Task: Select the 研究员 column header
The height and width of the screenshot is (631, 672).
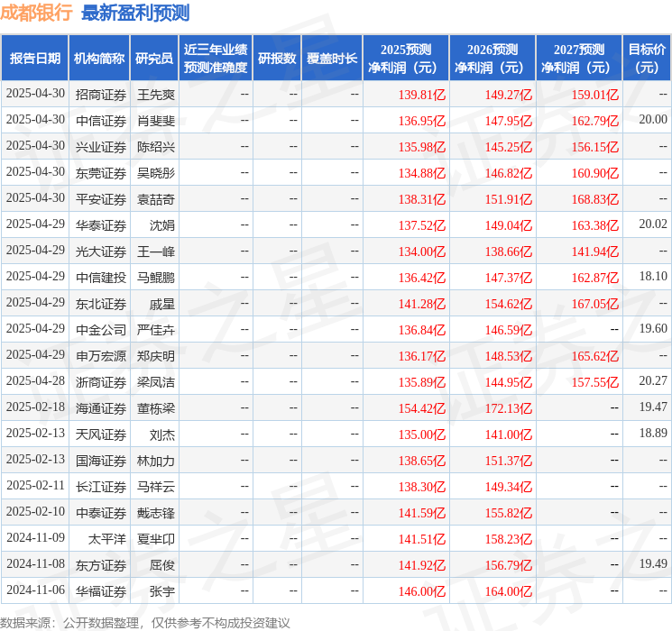Action: point(154,59)
